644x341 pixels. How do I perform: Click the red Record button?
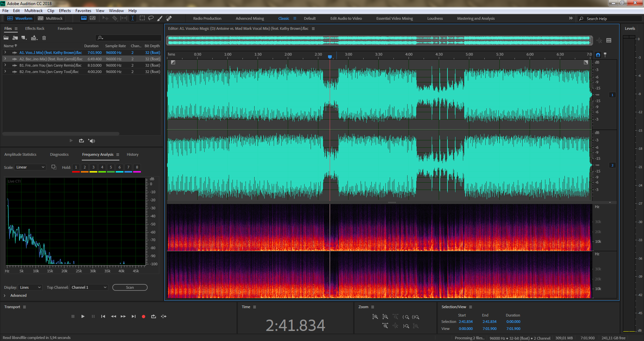coord(144,316)
